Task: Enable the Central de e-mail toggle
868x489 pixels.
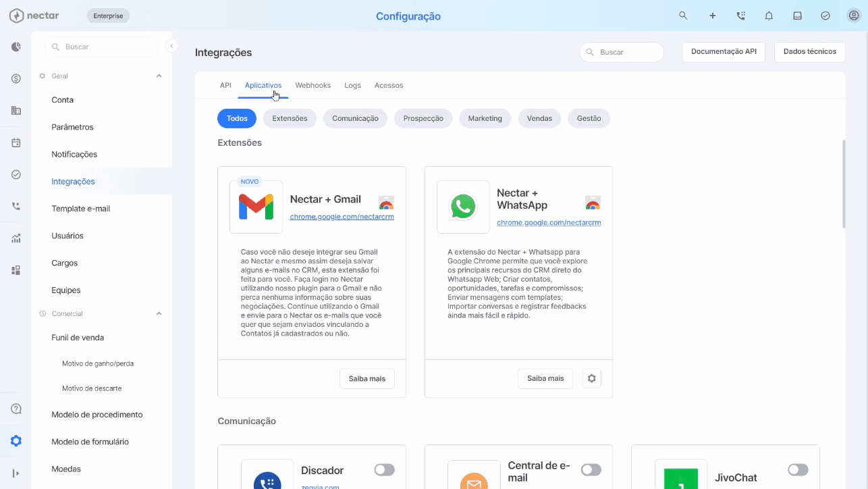Action: (591, 469)
